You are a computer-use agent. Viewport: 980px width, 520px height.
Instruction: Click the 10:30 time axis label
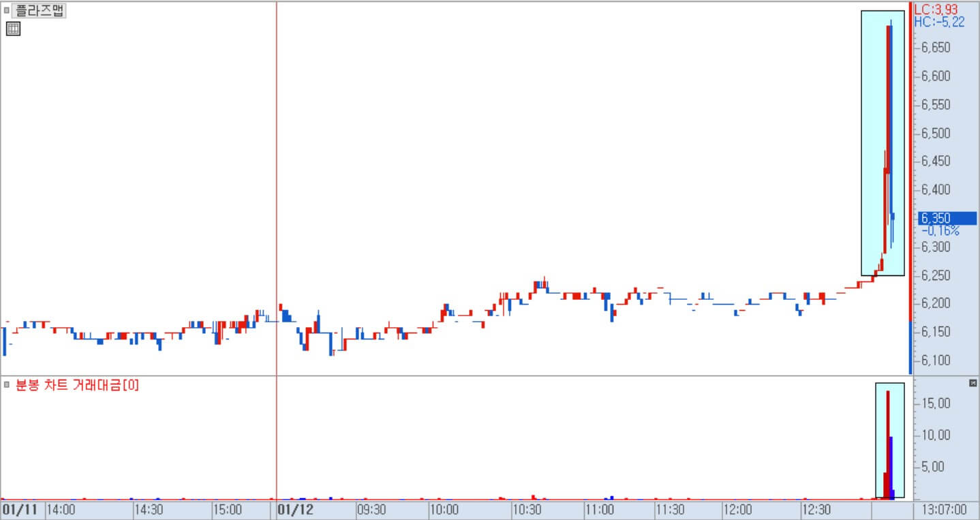(x=527, y=510)
